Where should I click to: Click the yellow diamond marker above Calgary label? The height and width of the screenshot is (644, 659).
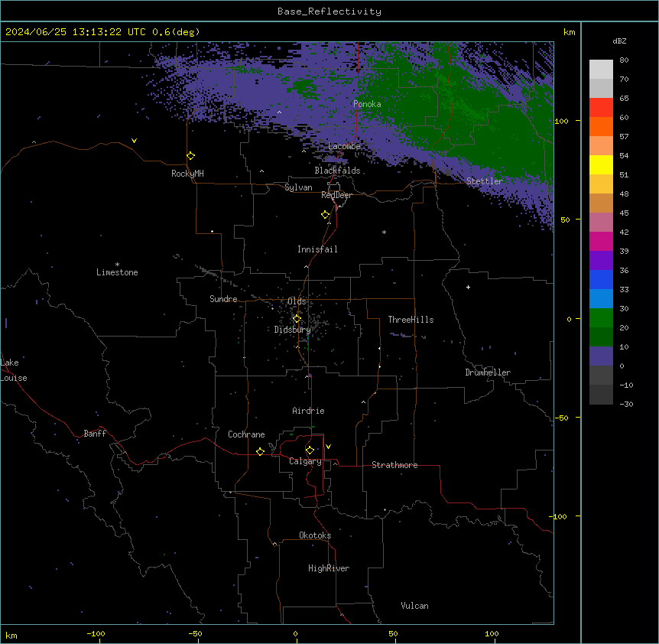tap(310, 450)
